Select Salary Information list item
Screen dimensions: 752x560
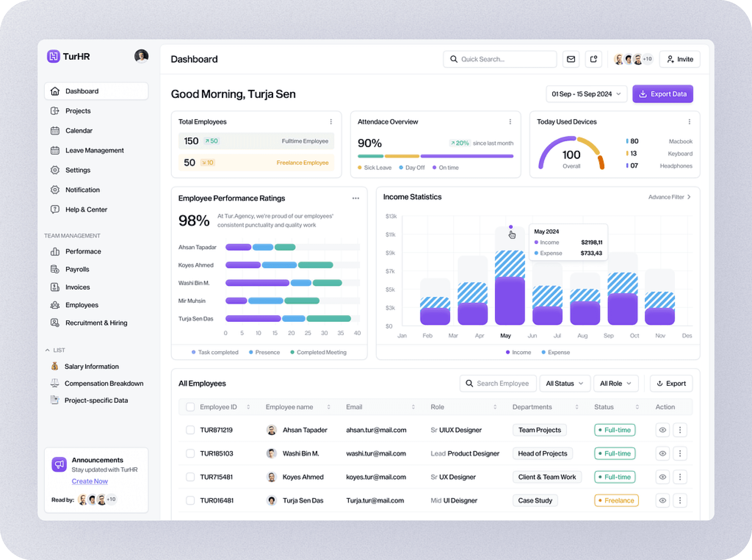(91, 365)
